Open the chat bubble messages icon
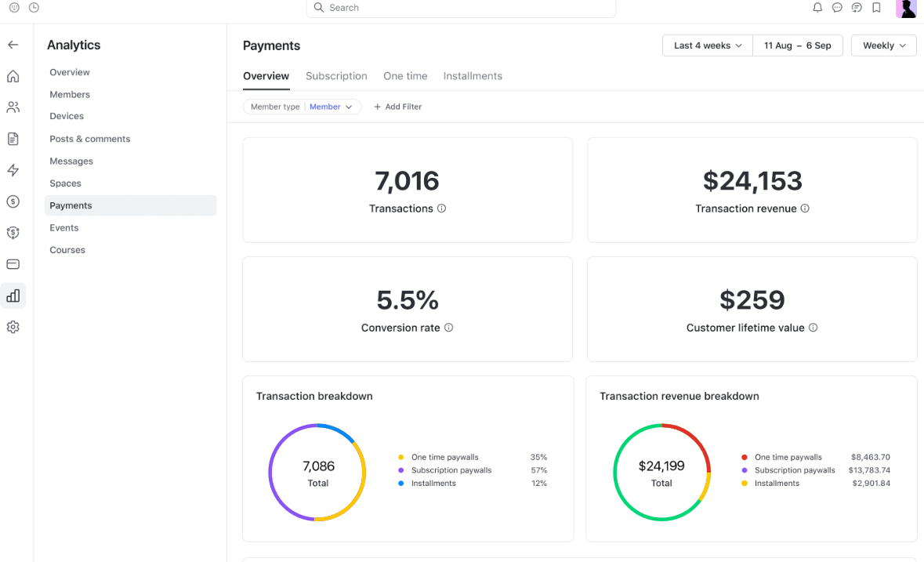 click(837, 8)
